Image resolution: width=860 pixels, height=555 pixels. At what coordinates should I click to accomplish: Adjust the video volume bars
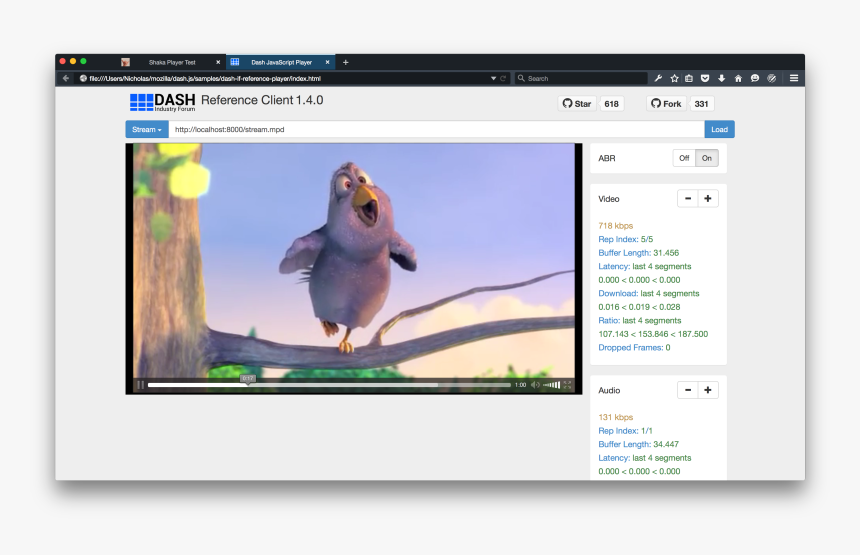pyautogui.click(x=552, y=385)
